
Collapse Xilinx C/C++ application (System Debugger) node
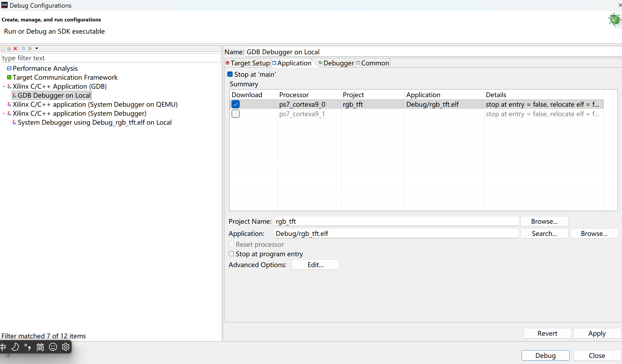[4, 114]
